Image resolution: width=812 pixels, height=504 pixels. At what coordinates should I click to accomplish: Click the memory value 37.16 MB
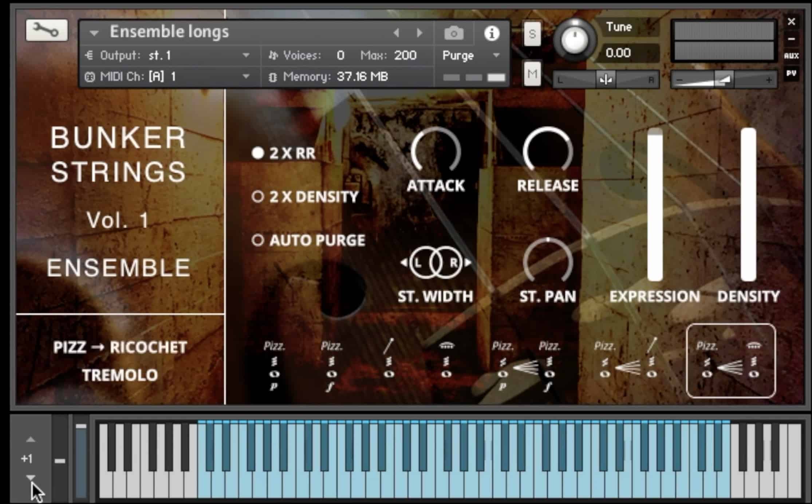362,77
